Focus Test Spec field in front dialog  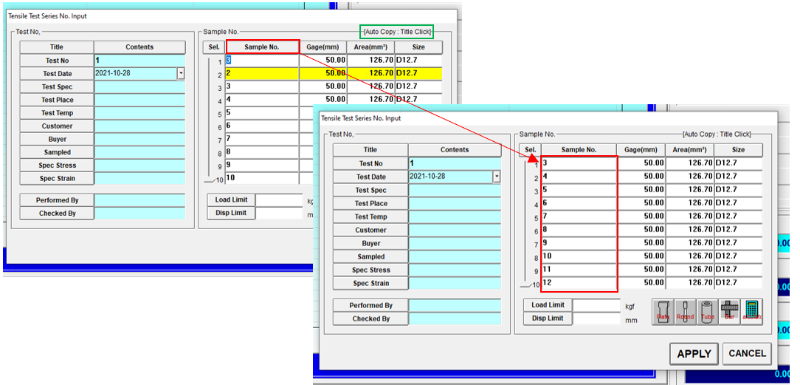pyautogui.click(x=455, y=190)
